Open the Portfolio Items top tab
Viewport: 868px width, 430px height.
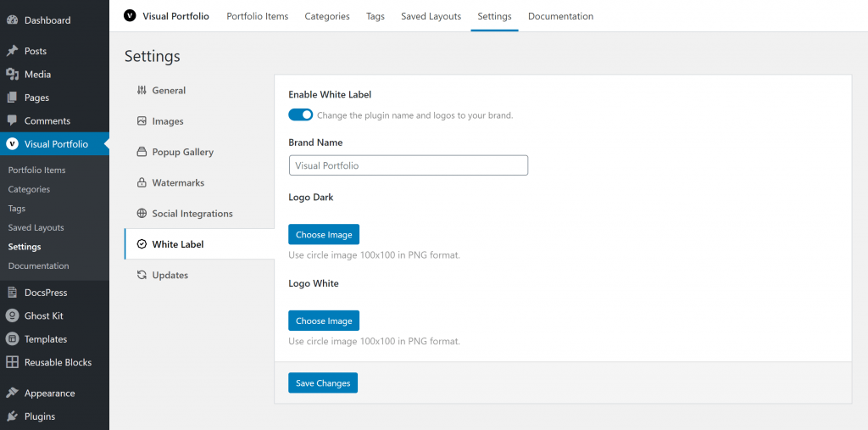click(x=258, y=16)
